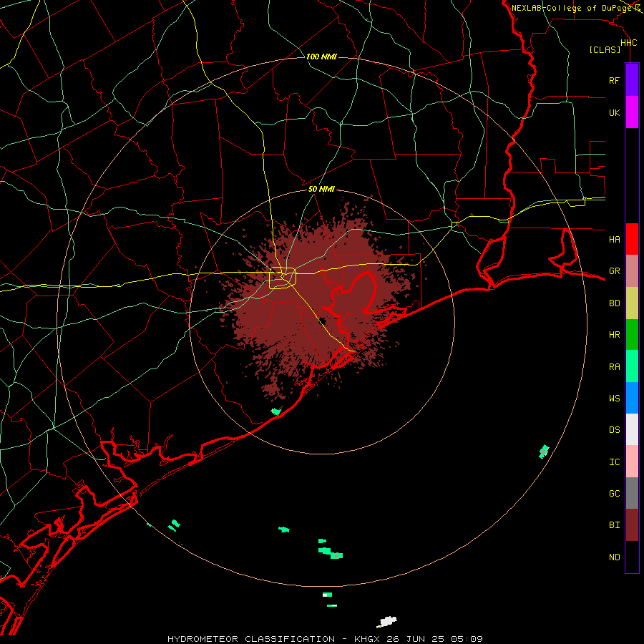Click the yellow Houston loop highway outline
Screen dimensions: 644x644
(283, 278)
